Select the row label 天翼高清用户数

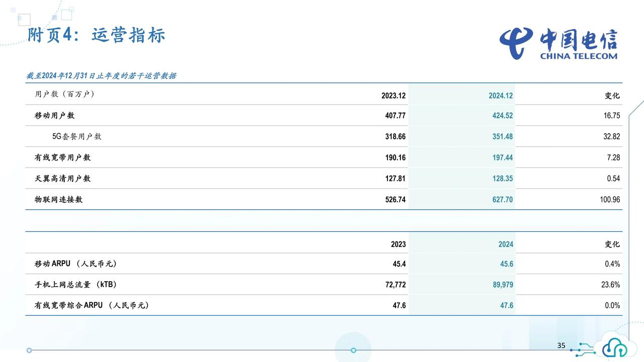pyautogui.click(x=62, y=178)
